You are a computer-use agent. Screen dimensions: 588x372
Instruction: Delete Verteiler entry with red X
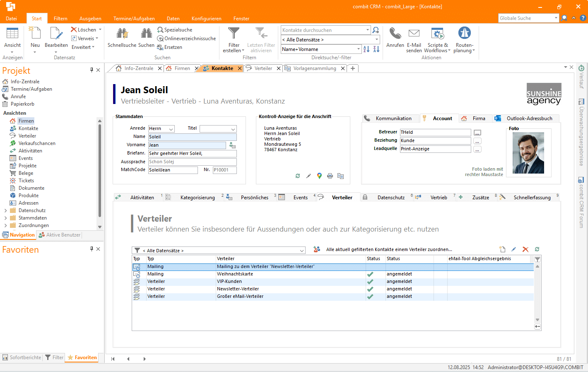coord(525,249)
